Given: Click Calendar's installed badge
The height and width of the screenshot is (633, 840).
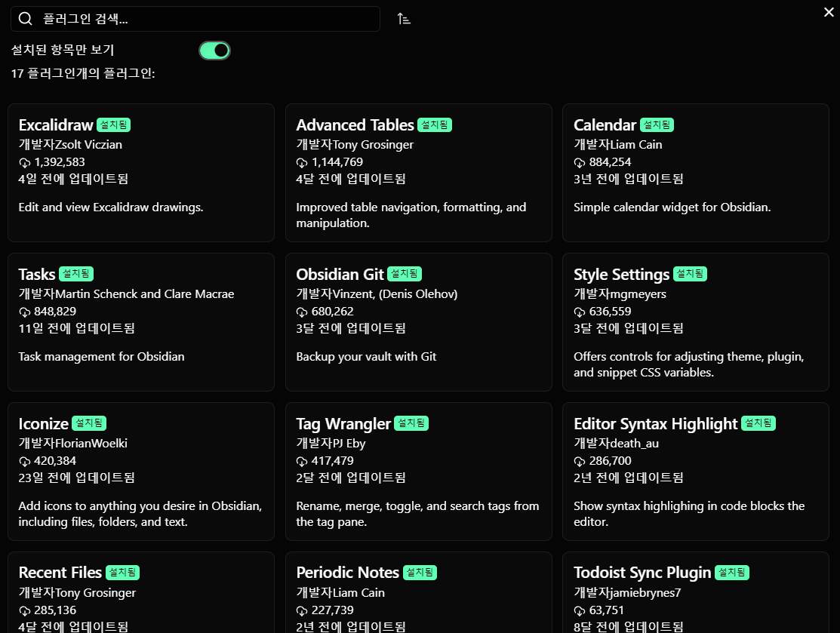Looking at the screenshot, I should [x=657, y=124].
